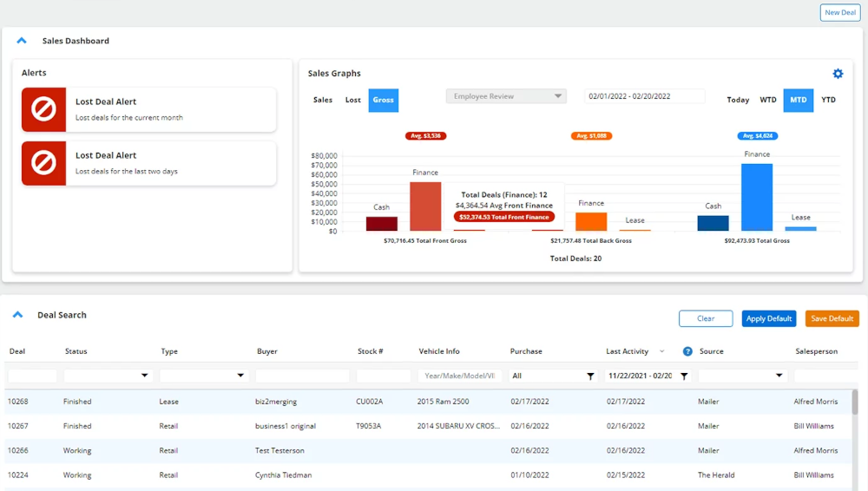
Task: Click the Last Activity help question icon
Action: (x=687, y=351)
